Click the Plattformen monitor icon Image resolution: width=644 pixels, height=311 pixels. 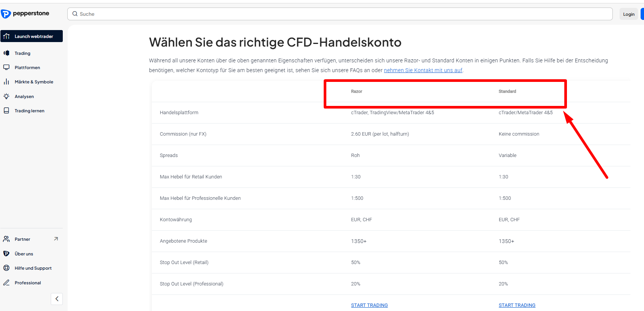[6, 67]
